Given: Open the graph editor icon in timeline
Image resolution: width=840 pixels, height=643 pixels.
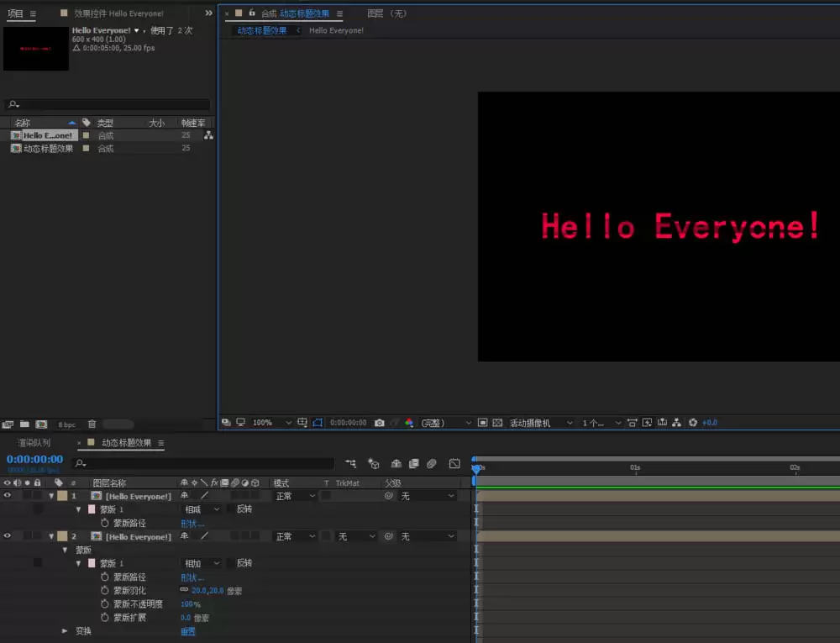Looking at the screenshot, I should (x=454, y=463).
